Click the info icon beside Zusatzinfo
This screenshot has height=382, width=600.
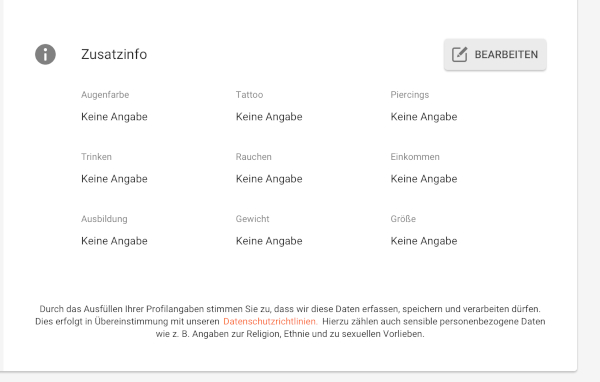click(46, 54)
